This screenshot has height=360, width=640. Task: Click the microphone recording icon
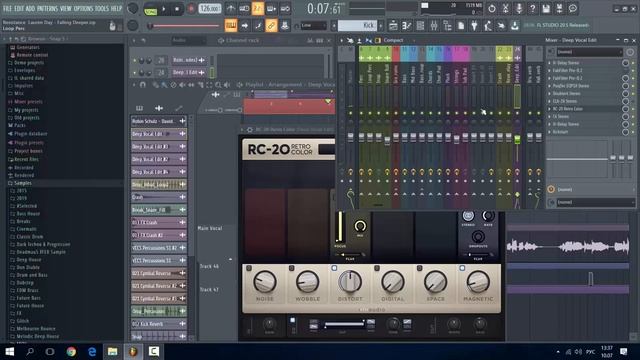coord(519,9)
